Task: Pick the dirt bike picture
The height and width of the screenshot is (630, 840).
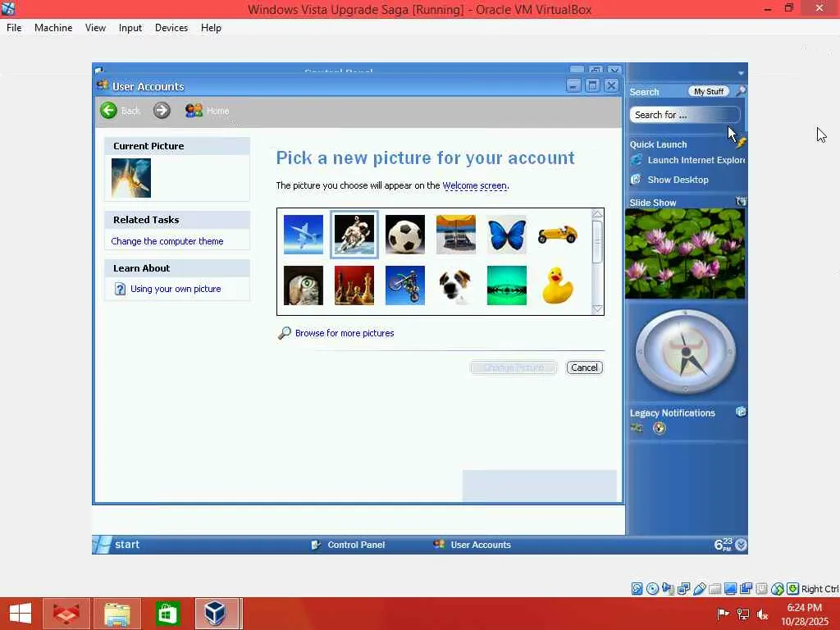Action: pos(405,285)
